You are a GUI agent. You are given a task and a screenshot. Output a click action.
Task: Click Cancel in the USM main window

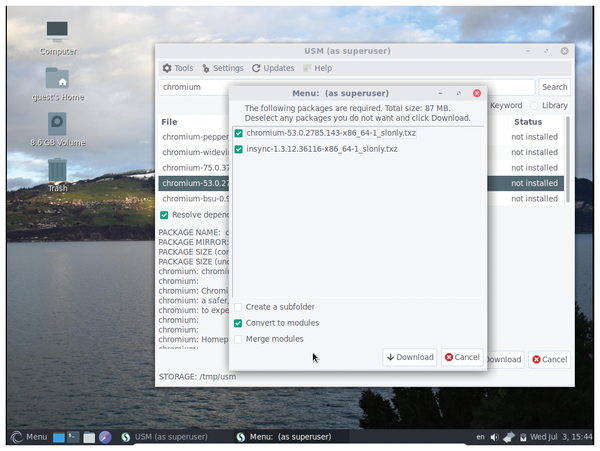click(x=549, y=360)
